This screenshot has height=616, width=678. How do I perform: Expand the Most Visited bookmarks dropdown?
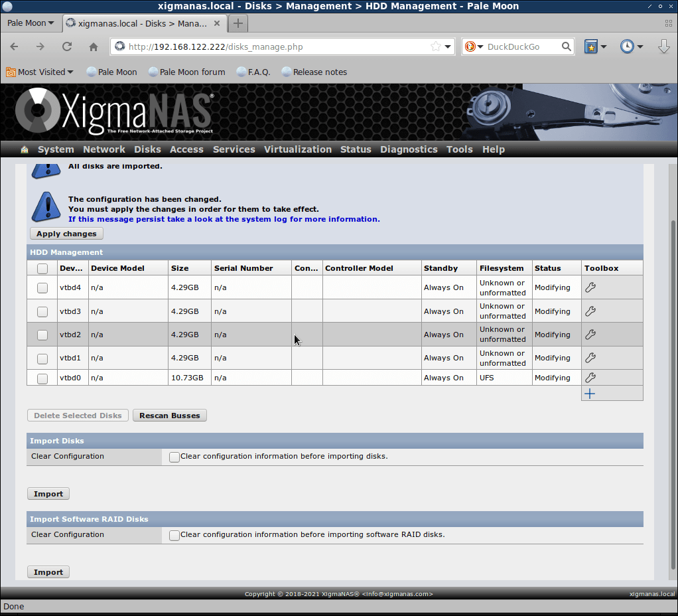pyautogui.click(x=40, y=72)
